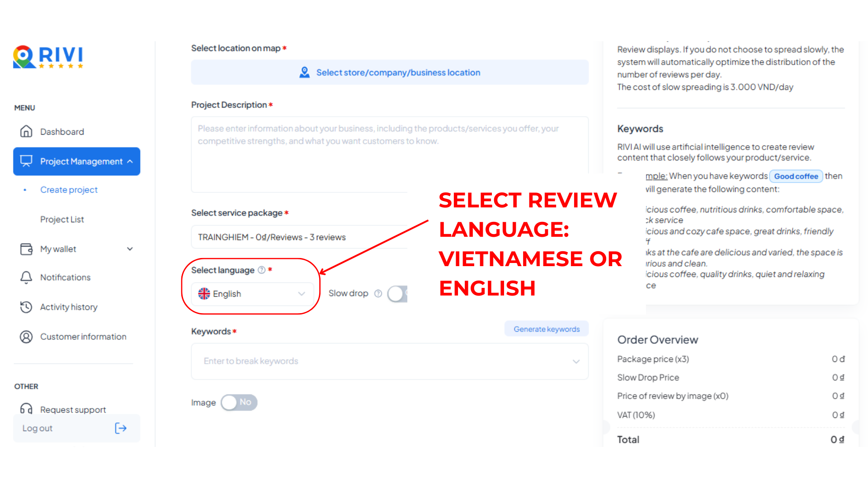Click the Log out arrow icon
Image resolution: width=868 pixels, height=488 pixels.
(120, 428)
